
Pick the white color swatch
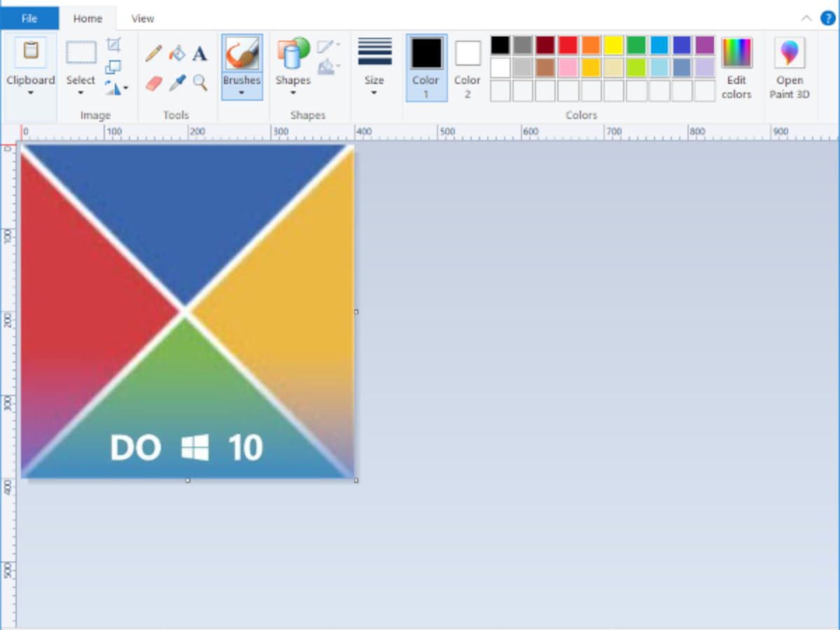click(500, 68)
